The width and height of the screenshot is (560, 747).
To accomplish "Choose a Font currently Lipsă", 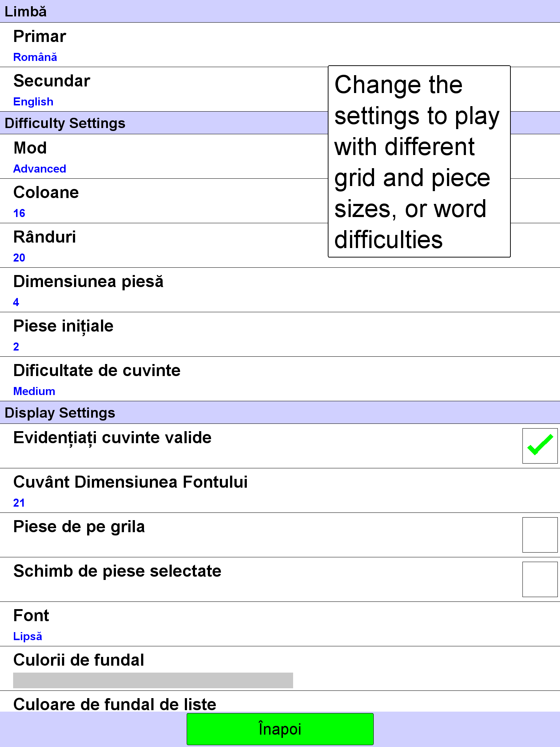I will (x=280, y=624).
